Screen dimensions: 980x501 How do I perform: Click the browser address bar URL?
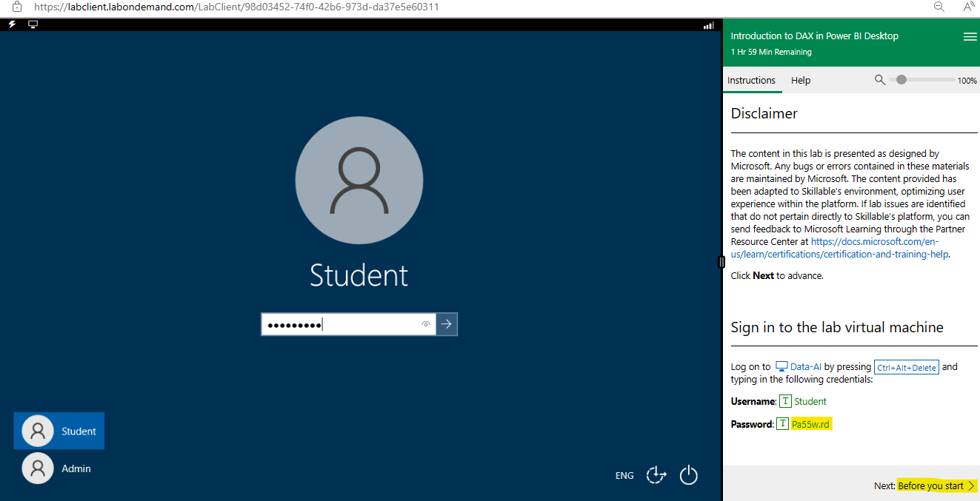tap(236, 7)
